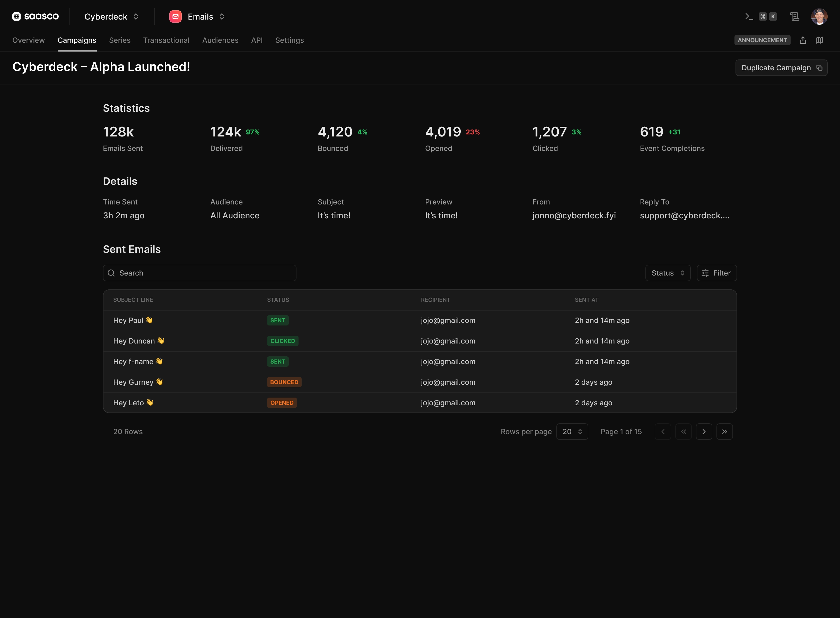Click the Sent Emails search field
This screenshot has height=618, width=840.
200,273
